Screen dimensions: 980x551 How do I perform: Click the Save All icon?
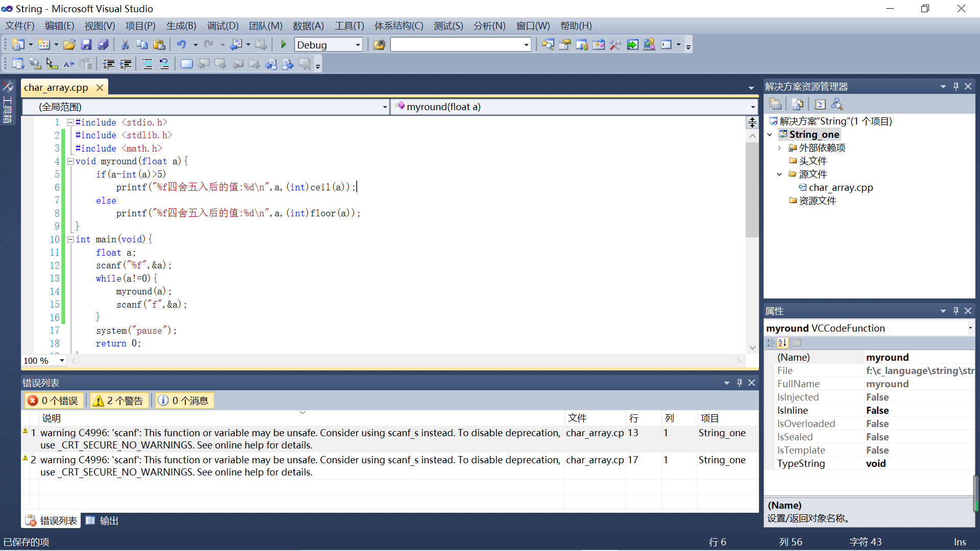[x=103, y=45]
